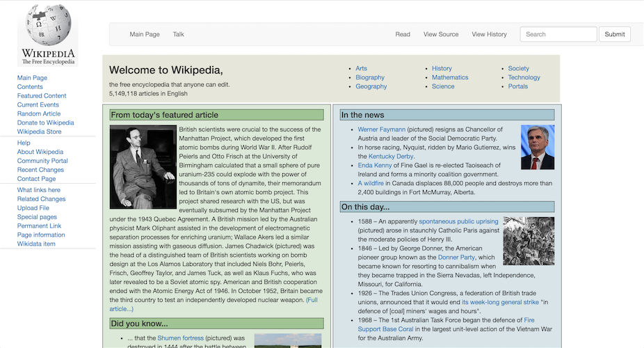Image resolution: width=644 pixels, height=348 pixels.
Task: Click the 'In the news' heading
Action: click(447, 115)
